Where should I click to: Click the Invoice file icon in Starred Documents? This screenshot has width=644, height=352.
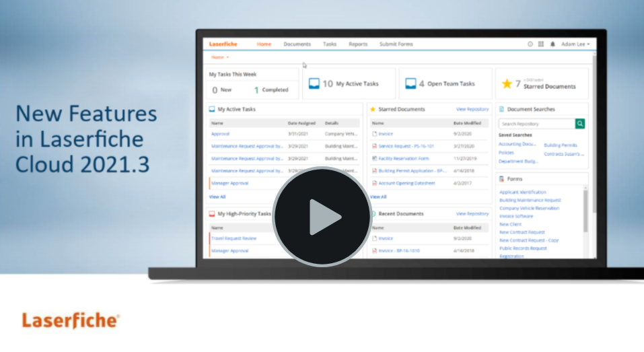374,134
